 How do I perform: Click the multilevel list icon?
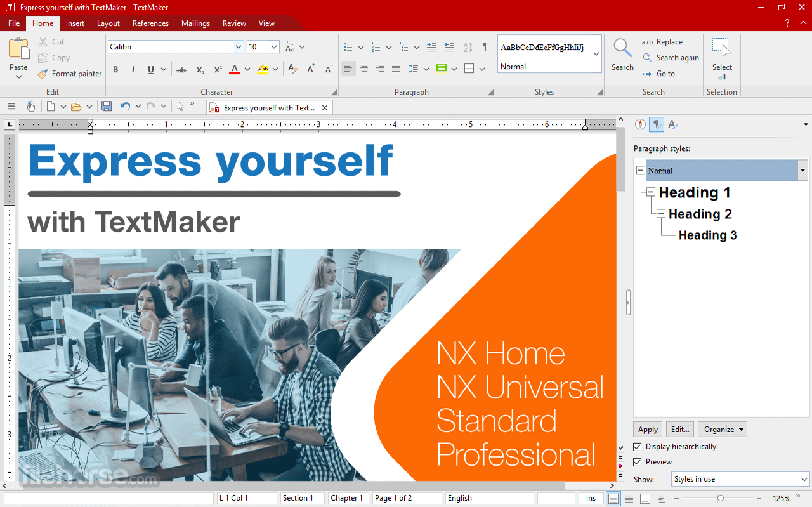[x=404, y=47]
